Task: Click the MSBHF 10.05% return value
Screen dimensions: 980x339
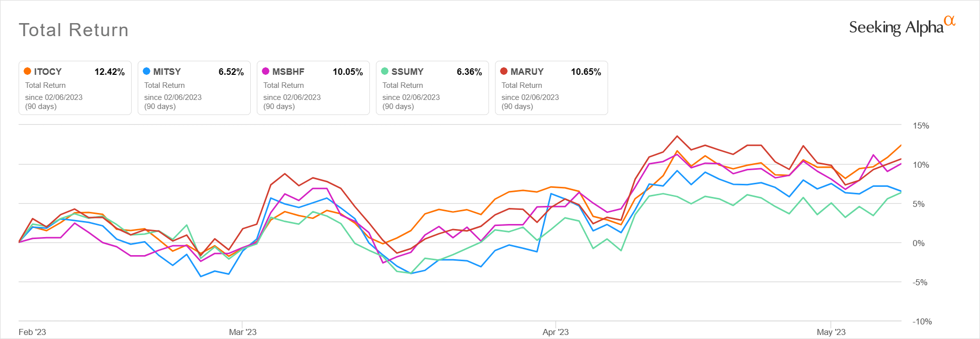Action: click(348, 72)
